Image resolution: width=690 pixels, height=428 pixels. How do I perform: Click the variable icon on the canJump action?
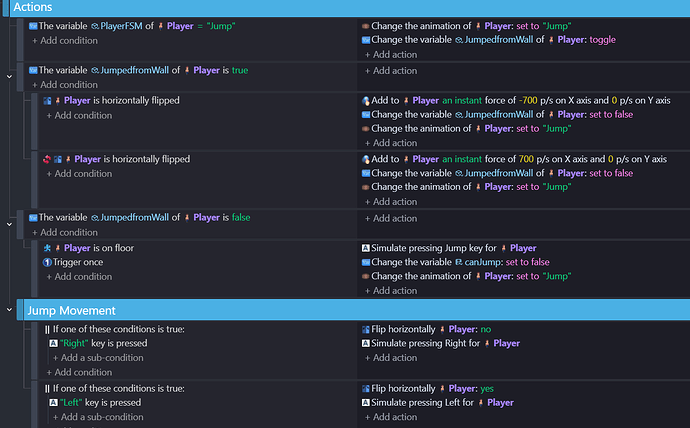366,262
